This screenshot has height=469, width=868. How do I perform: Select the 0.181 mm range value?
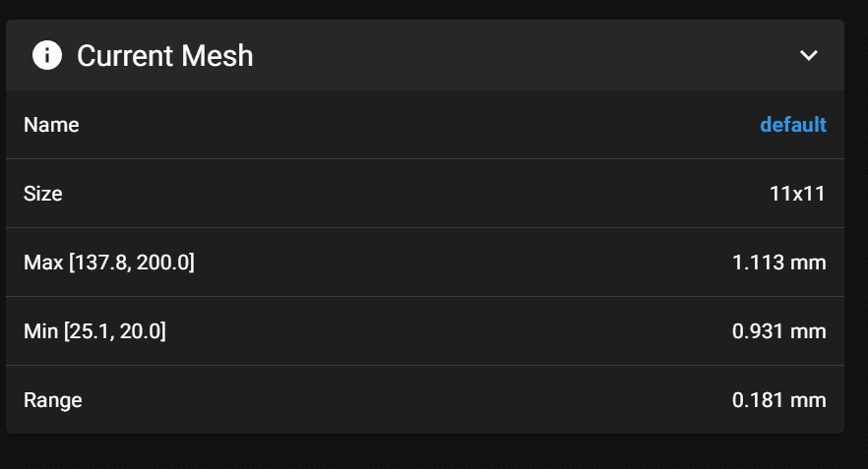click(x=778, y=400)
